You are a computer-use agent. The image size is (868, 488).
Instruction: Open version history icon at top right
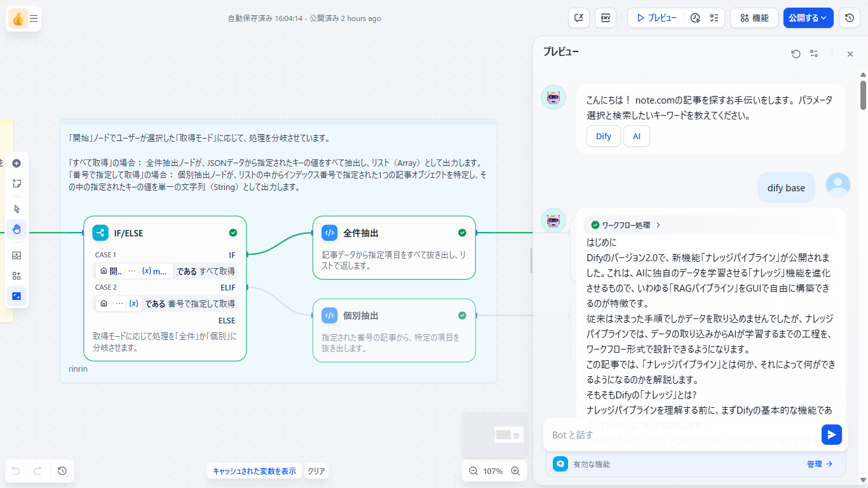850,18
